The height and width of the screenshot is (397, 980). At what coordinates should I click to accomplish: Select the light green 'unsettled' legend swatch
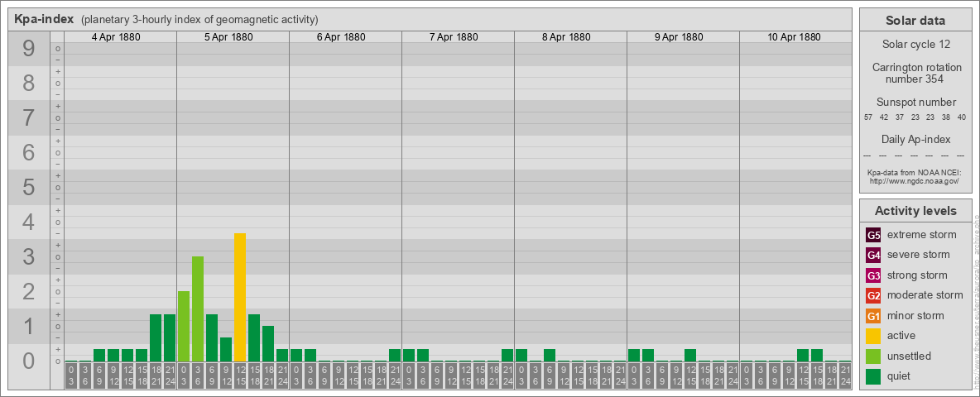click(x=873, y=356)
